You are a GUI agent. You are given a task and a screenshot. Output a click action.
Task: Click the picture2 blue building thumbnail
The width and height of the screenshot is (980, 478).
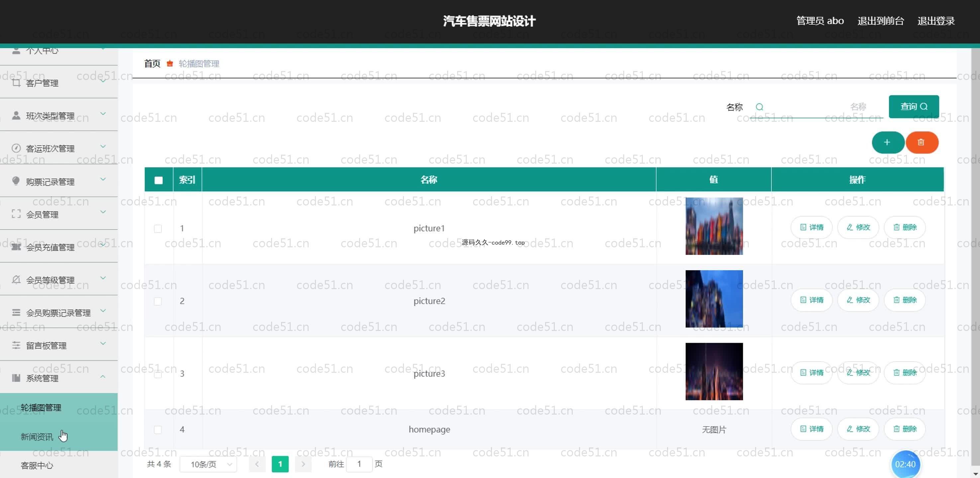click(714, 299)
